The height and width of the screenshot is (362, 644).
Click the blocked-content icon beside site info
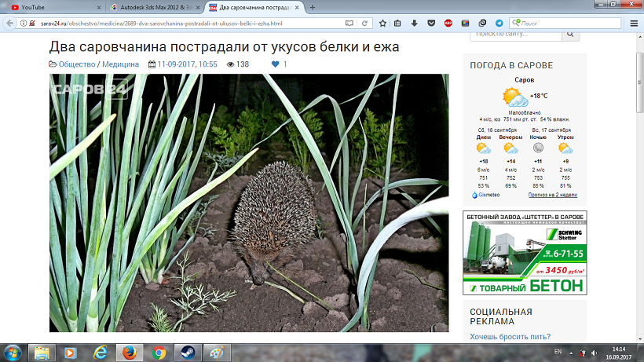tap(32, 24)
